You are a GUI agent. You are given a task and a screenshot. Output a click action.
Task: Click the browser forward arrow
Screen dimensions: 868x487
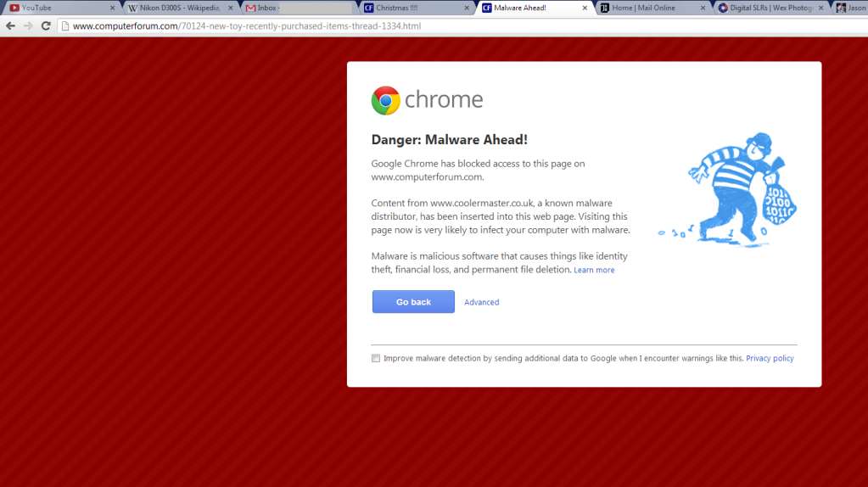click(28, 26)
